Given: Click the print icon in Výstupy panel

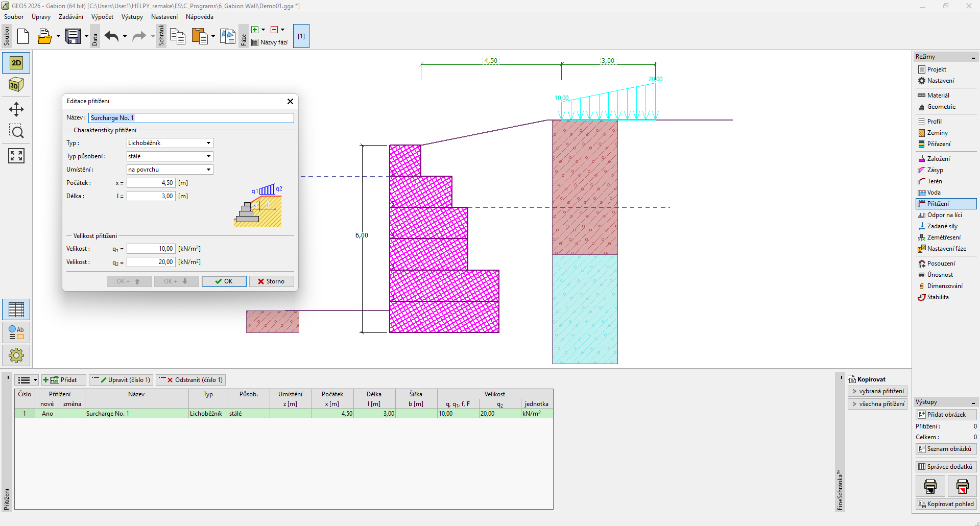Looking at the screenshot, I should (930, 486).
